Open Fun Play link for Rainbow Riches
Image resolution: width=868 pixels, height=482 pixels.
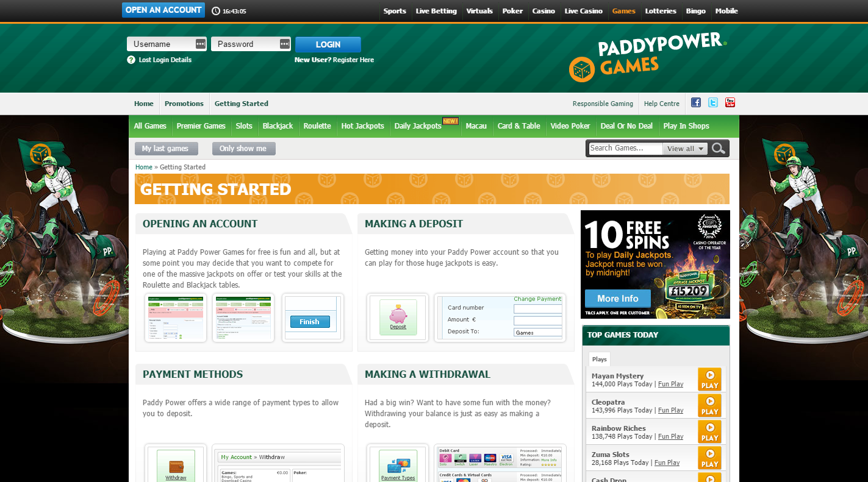pos(670,436)
